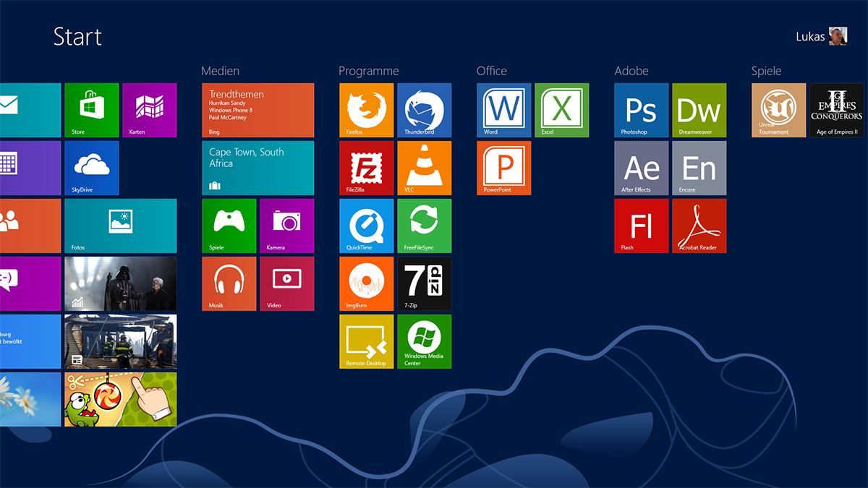868x488 pixels.
Task: Open the Spiele Xbox tile
Action: [x=229, y=226]
